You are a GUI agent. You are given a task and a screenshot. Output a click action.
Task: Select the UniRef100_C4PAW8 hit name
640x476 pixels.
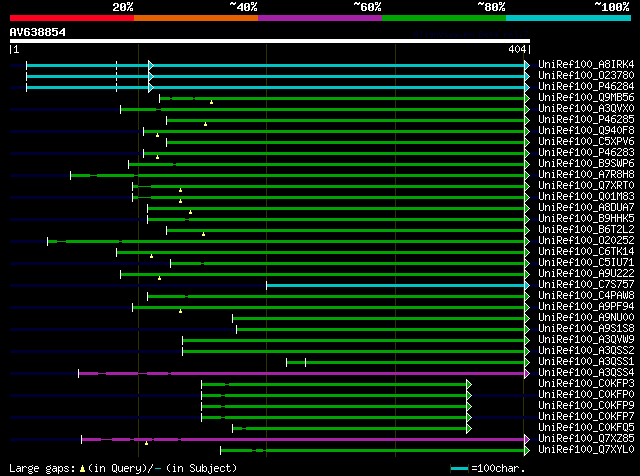pyautogui.click(x=586, y=296)
